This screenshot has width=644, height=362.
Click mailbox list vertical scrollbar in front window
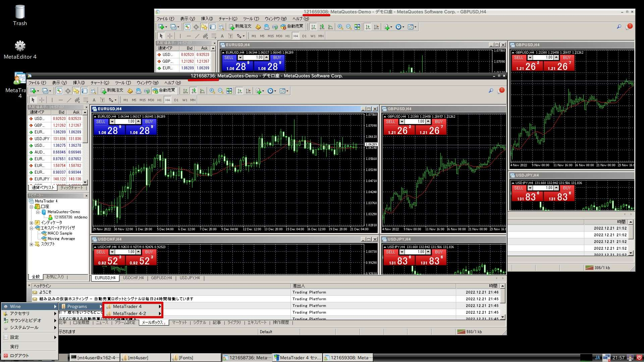[x=502, y=301]
